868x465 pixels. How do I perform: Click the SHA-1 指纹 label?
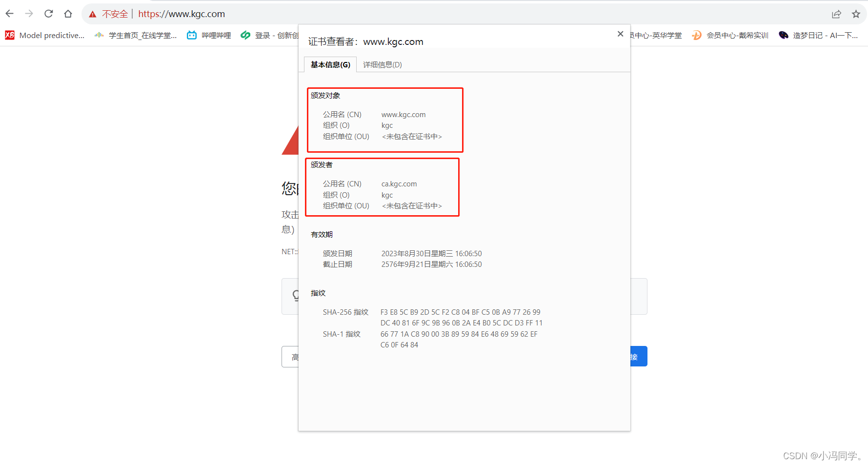point(342,334)
